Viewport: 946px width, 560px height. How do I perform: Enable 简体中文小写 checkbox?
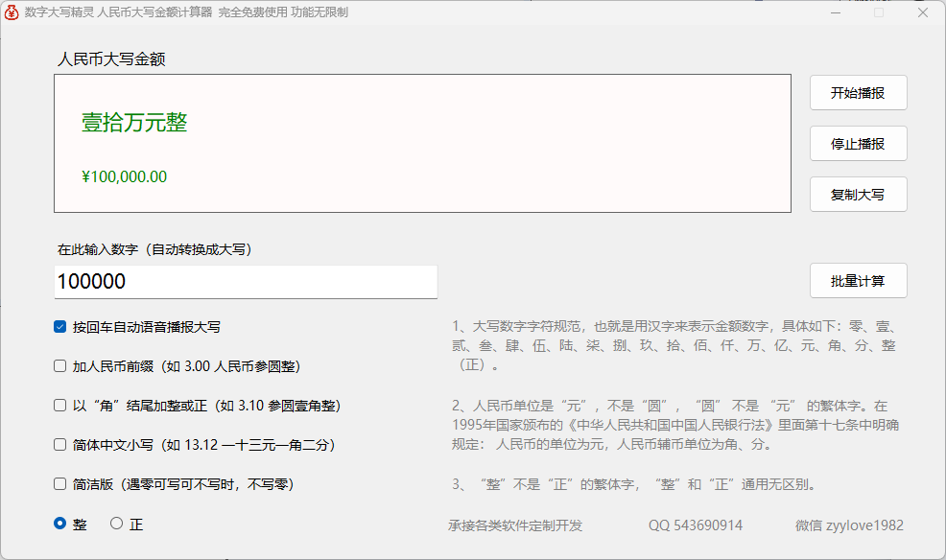pyautogui.click(x=59, y=444)
